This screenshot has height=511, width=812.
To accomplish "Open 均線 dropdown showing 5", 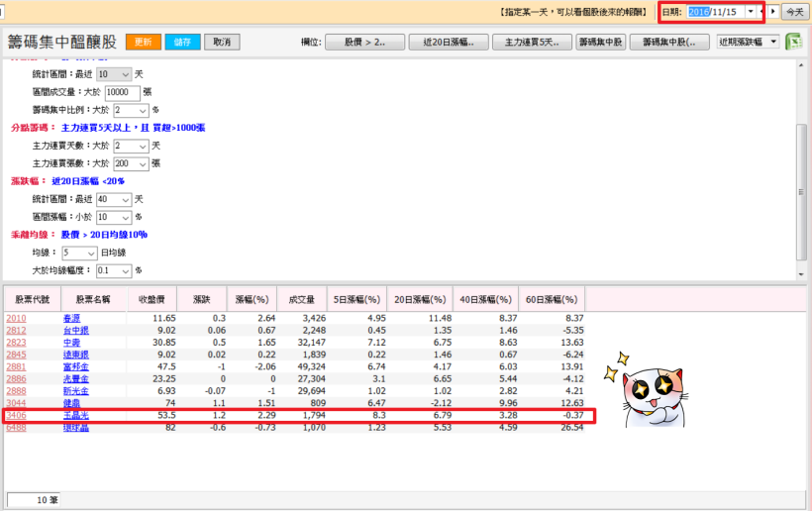I will click(80, 254).
